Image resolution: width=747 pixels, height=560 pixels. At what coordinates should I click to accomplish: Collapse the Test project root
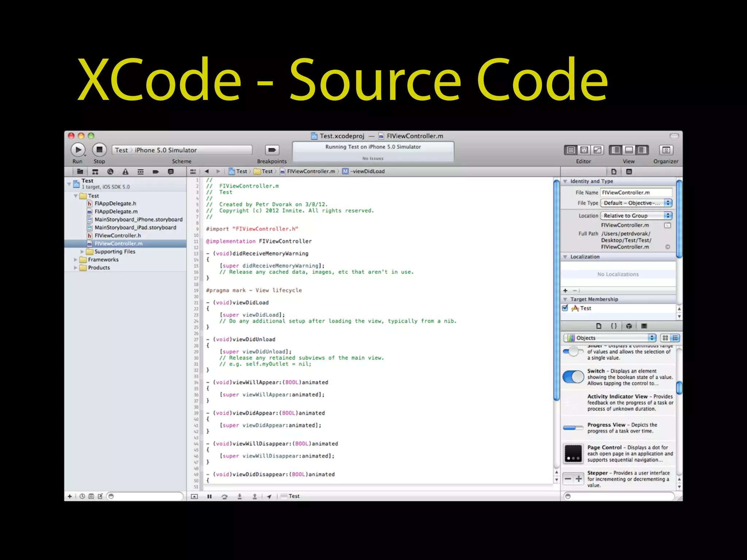coord(69,184)
